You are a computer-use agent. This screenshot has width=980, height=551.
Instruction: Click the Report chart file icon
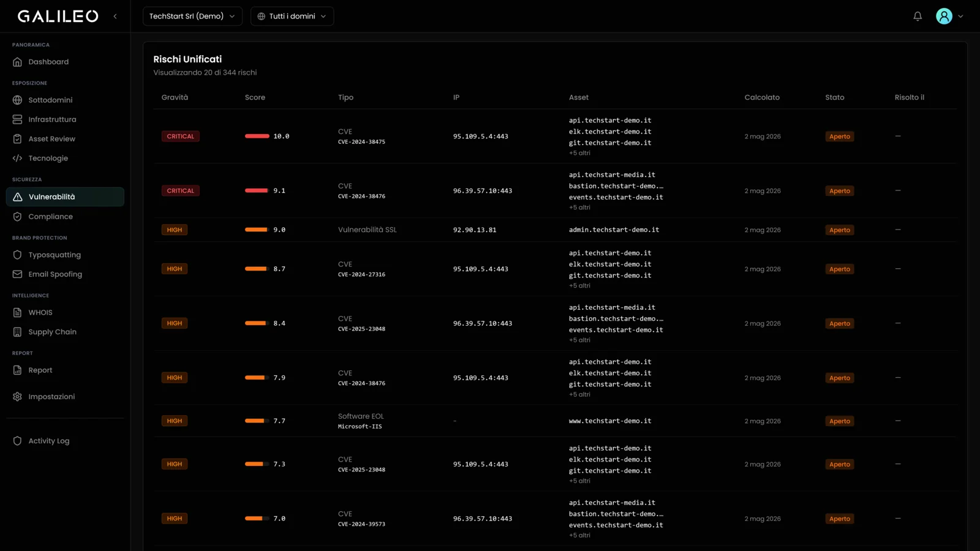(17, 370)
